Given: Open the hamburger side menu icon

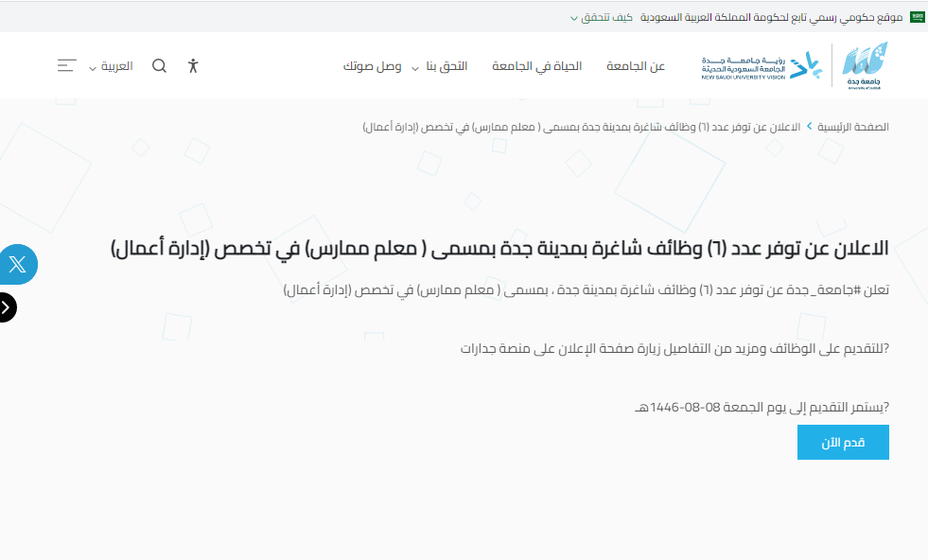Looking at the screenshot, I should click(x=66, y=66).
